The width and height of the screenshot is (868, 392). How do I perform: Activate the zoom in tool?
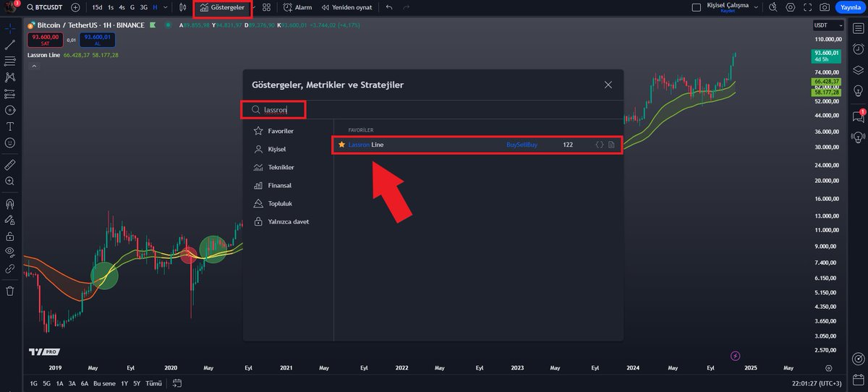pyautogui.click(x=10, y=181)
